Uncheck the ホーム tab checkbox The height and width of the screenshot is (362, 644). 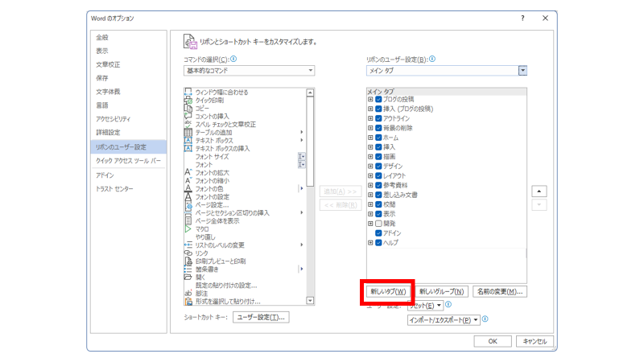click(x=378, y=138)
